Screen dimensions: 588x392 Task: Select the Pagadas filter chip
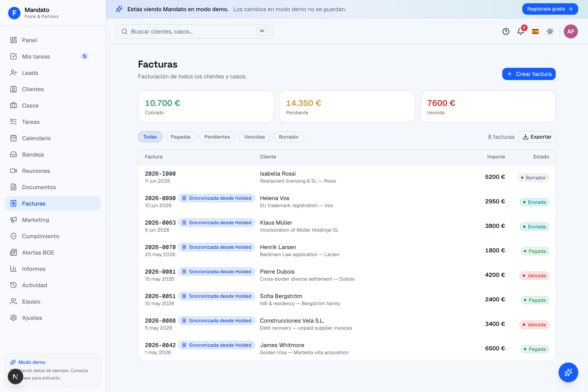pyautogui.click(x=180, y=137)
